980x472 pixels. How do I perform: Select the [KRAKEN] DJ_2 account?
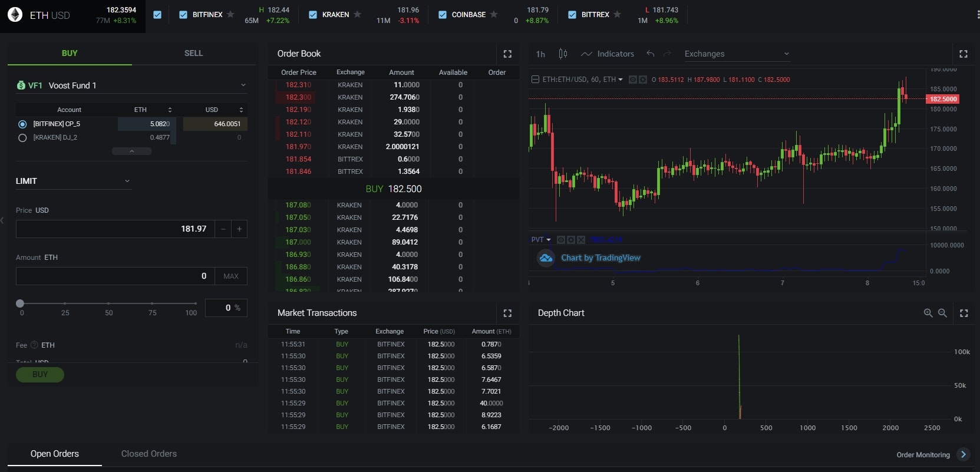[22, 137]
